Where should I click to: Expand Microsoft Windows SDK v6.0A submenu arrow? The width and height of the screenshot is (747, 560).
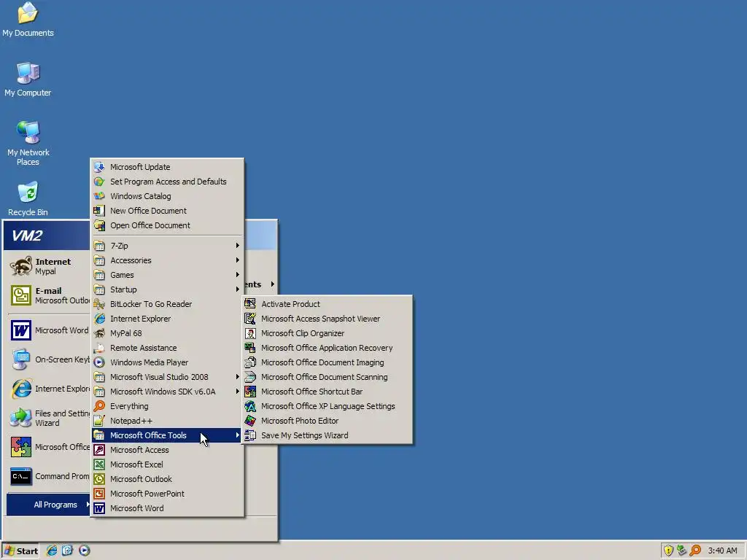point(237,392)
